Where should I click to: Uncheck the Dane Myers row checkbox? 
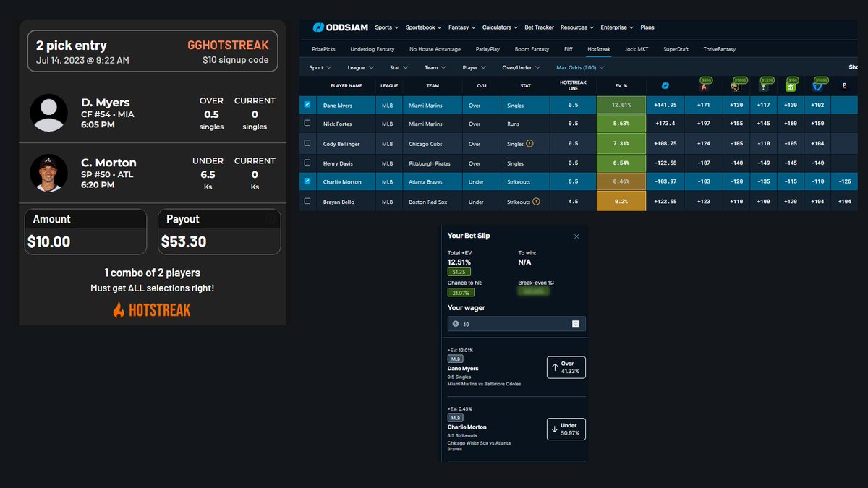pos(307,105)
